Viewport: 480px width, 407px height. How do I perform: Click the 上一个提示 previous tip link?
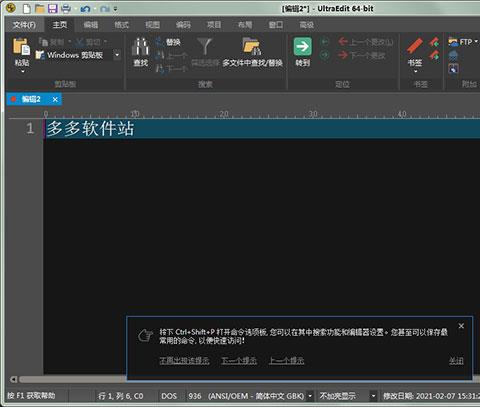coord(287,361)
